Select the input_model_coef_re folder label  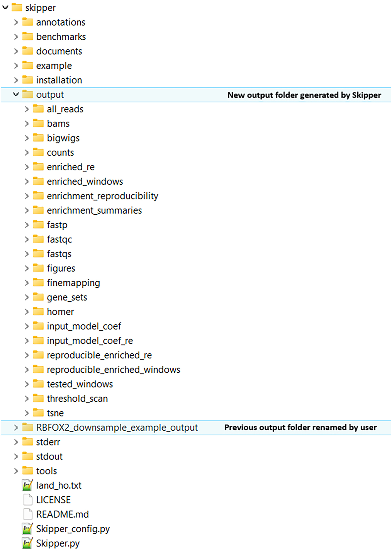coord(90,341)
